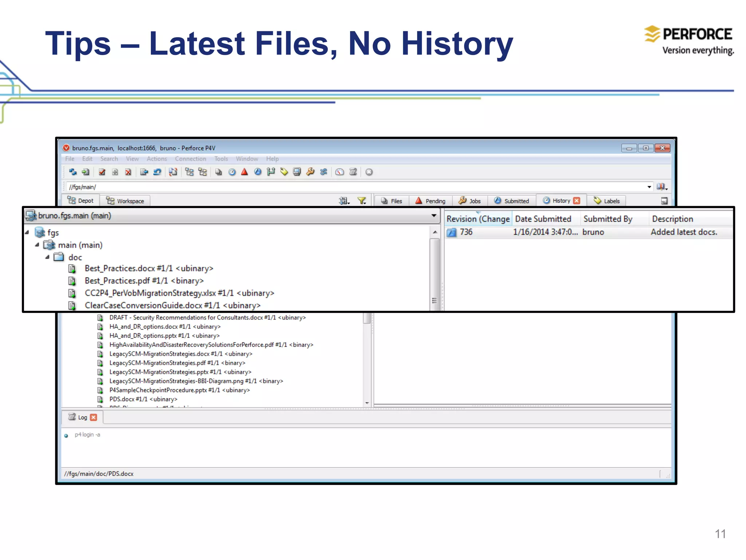Screen dimensions: 746x560
Task: Click the Branch Mappings toolbar icon
Action: (x=271, y=172)
